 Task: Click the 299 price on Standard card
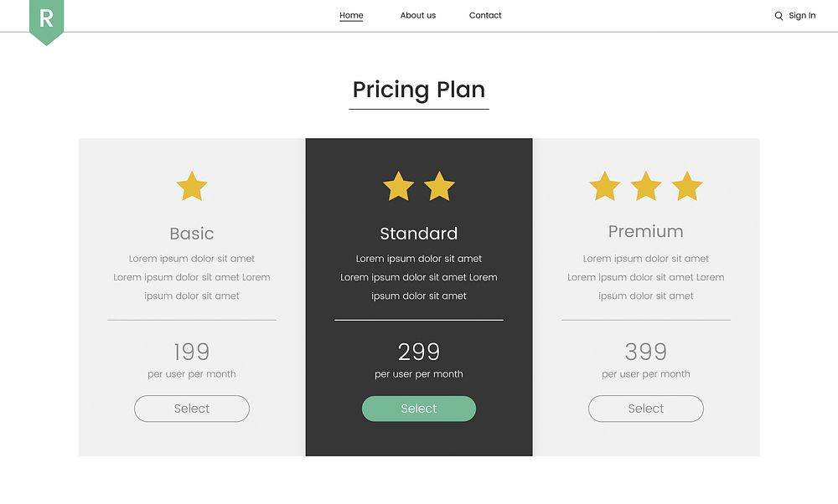(x=419, y=352)
